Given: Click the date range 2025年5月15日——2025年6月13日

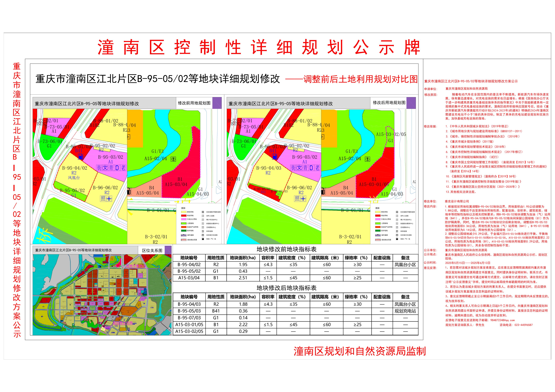Looking at the screenshot, I should 468,263.
